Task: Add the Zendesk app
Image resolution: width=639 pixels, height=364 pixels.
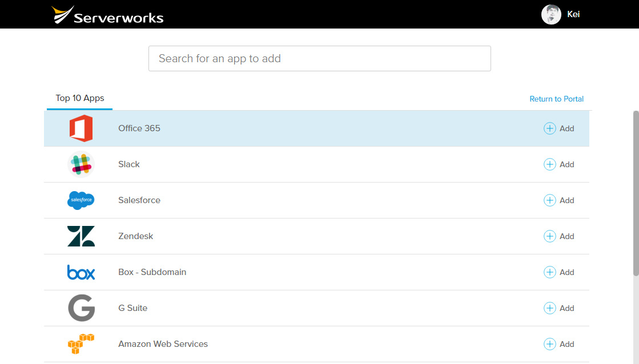Action: 558,236
